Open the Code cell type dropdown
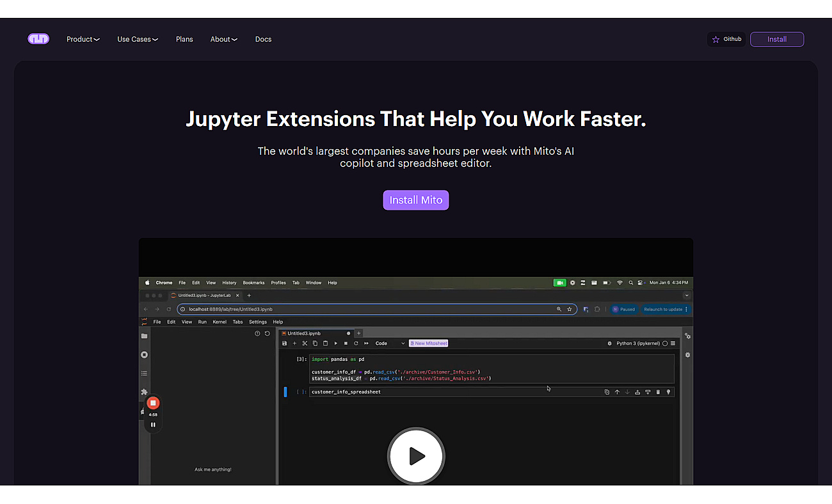The image size is (832, 504). [x=390, y=343]
